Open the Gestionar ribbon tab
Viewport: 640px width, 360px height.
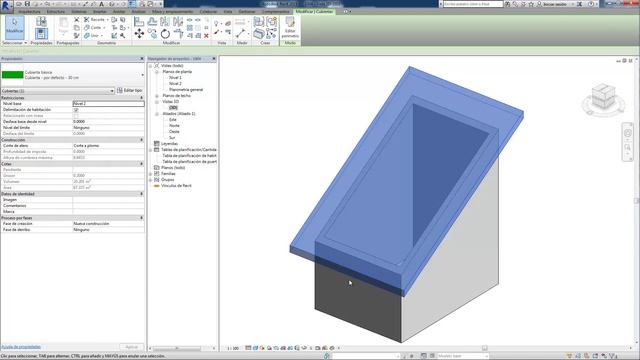pyautogui.click(x=247, y=12)
